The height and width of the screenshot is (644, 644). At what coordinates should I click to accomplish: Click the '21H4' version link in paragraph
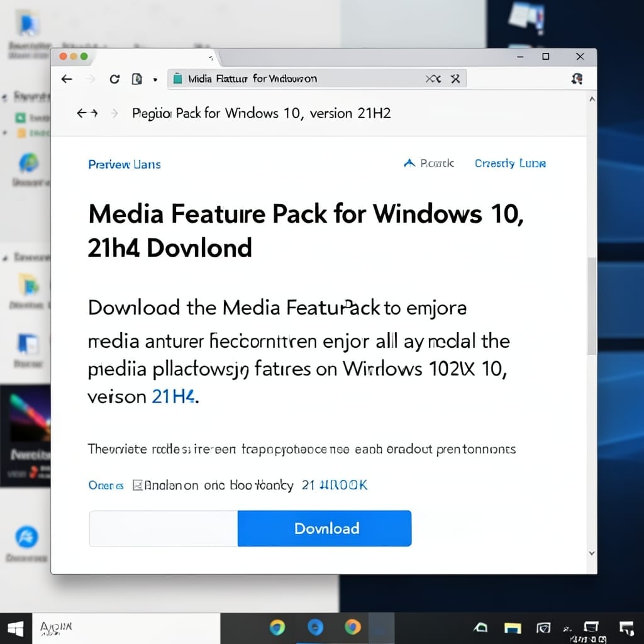tap(173, 397)
